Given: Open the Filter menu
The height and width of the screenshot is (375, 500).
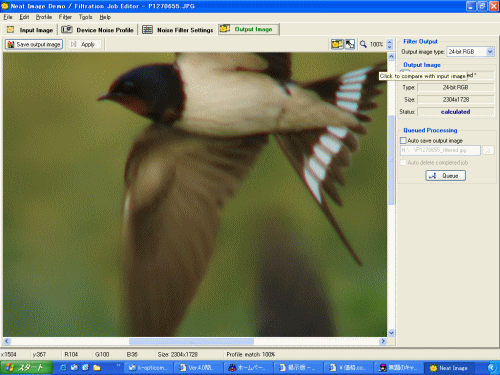Looking at the screenshot, I should pyautogui.click(x=65, y=17).
